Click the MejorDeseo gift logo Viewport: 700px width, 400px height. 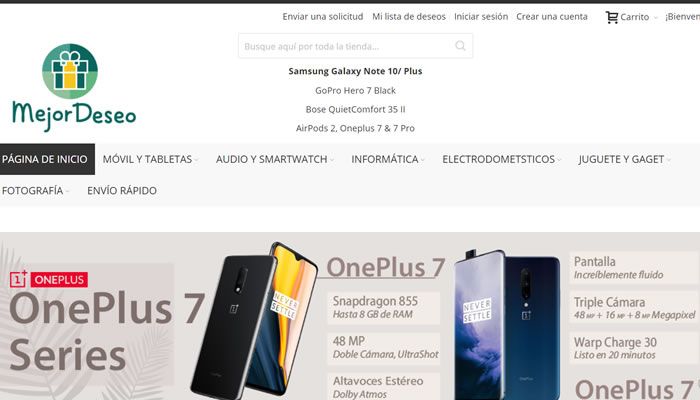[x=74, y=88]
